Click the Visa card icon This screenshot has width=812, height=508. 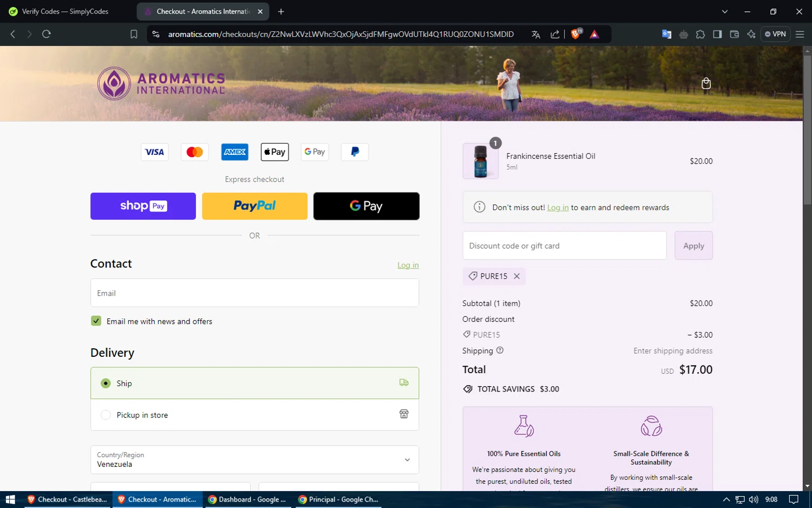[154, 152]
